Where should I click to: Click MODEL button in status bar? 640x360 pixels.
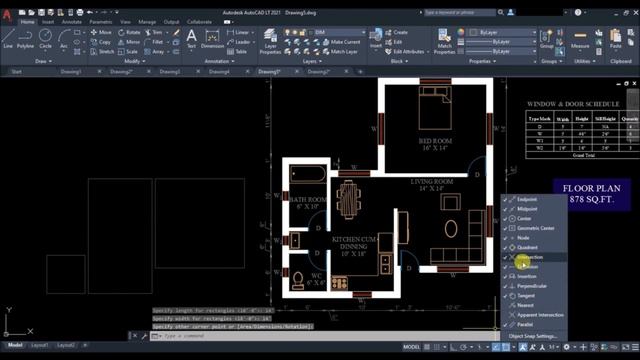pyautogui.click(x=411, y=347)
